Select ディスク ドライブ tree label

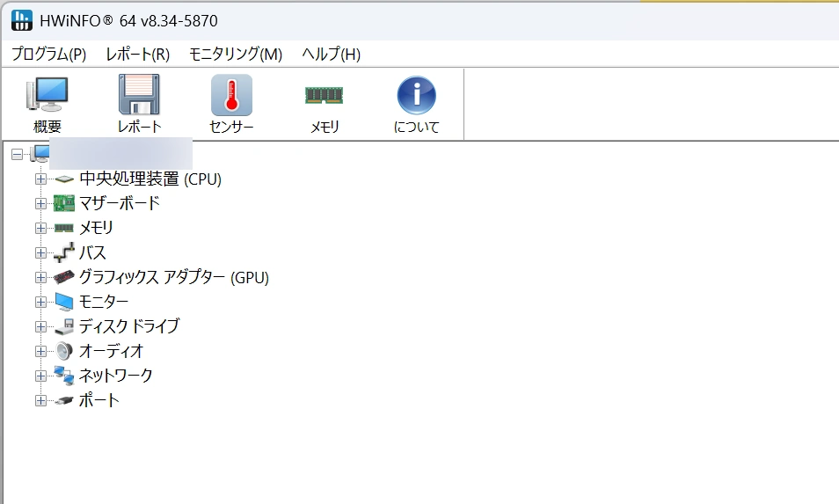pyautogui.click(x=129, y=326)
